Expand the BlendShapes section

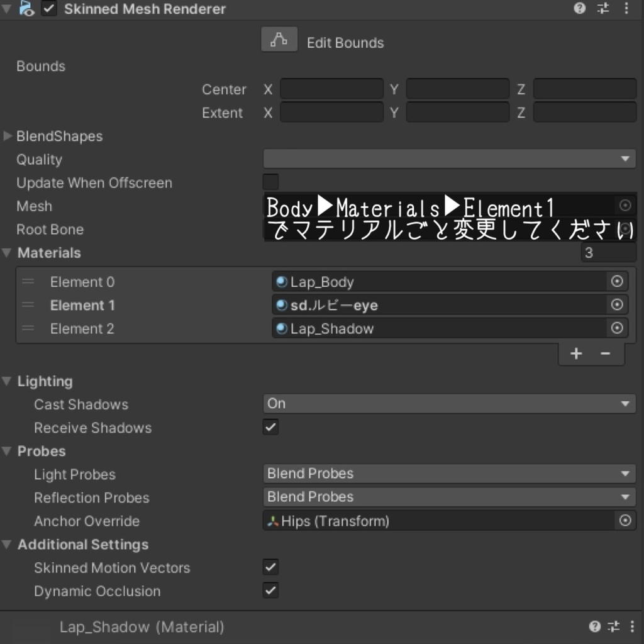[8, 136]
